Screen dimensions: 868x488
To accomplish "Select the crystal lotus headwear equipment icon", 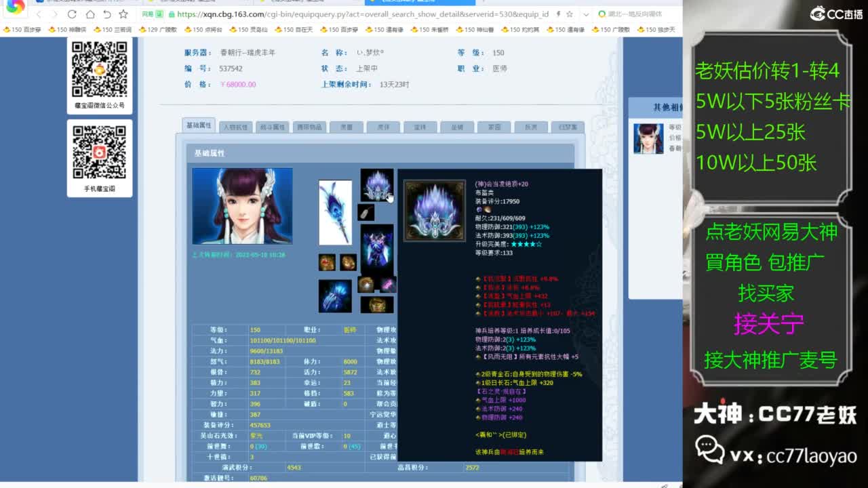I will point(376,185).
